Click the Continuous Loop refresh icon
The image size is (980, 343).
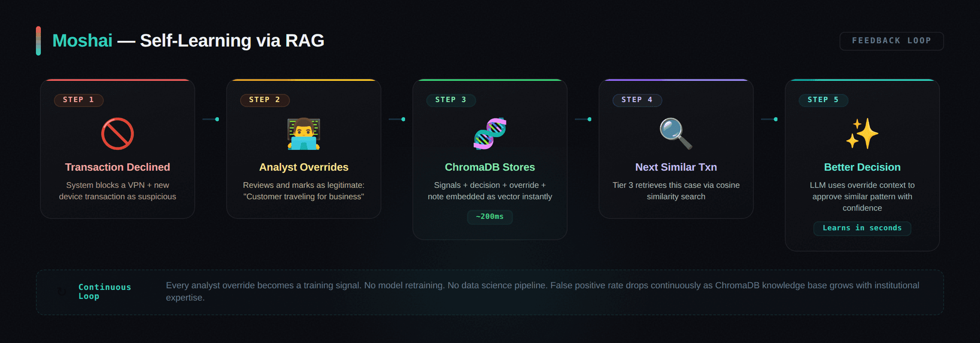62,292
